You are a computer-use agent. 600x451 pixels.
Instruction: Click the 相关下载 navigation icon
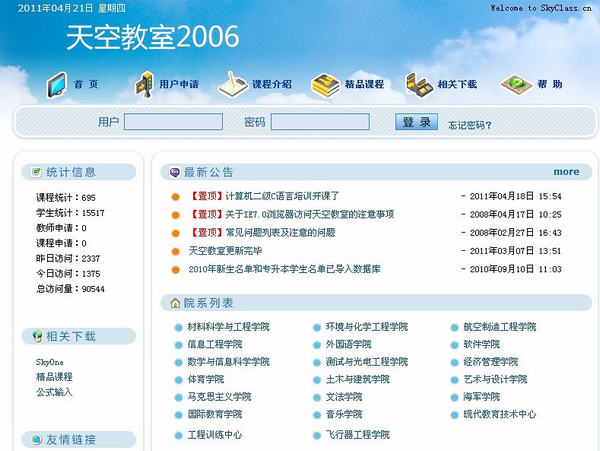418,85
